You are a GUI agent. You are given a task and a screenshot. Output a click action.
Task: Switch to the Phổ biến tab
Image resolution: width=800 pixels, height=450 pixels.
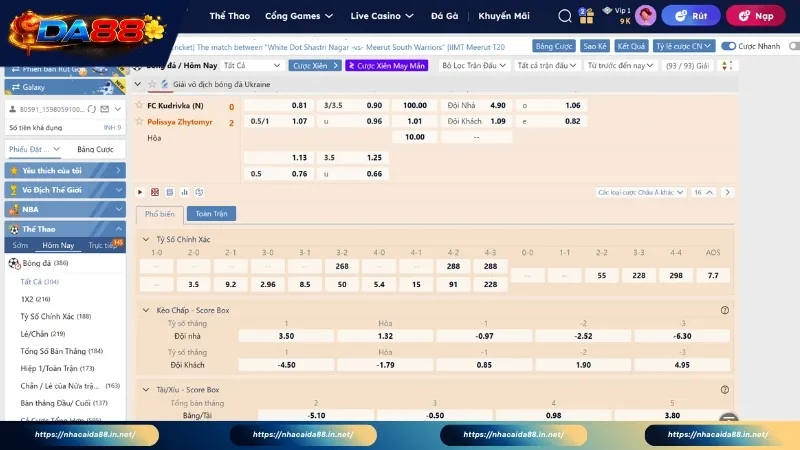coord(159,214)
